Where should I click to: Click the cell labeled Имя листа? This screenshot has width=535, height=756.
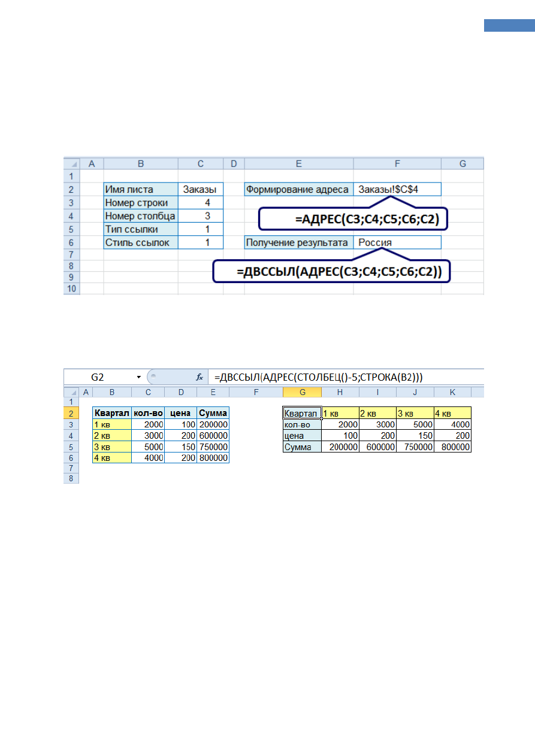(141, 189)
